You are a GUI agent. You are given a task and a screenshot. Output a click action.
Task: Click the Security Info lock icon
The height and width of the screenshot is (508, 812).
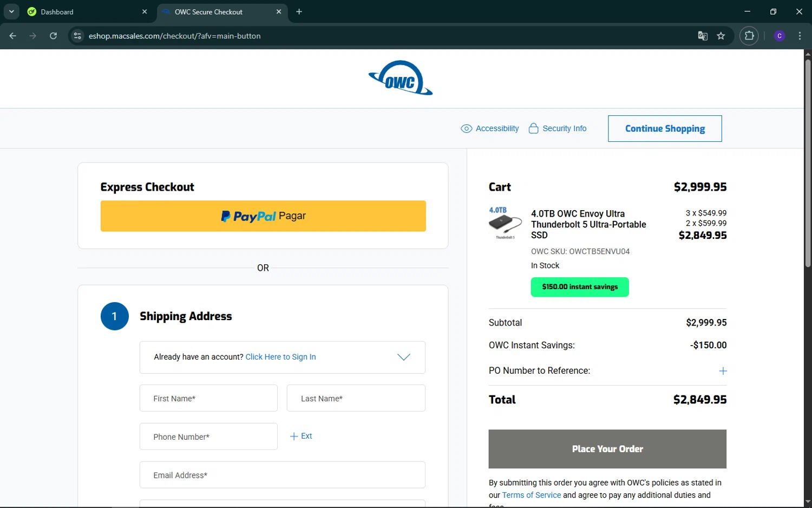pyautogui.click(x=533, y=128)
